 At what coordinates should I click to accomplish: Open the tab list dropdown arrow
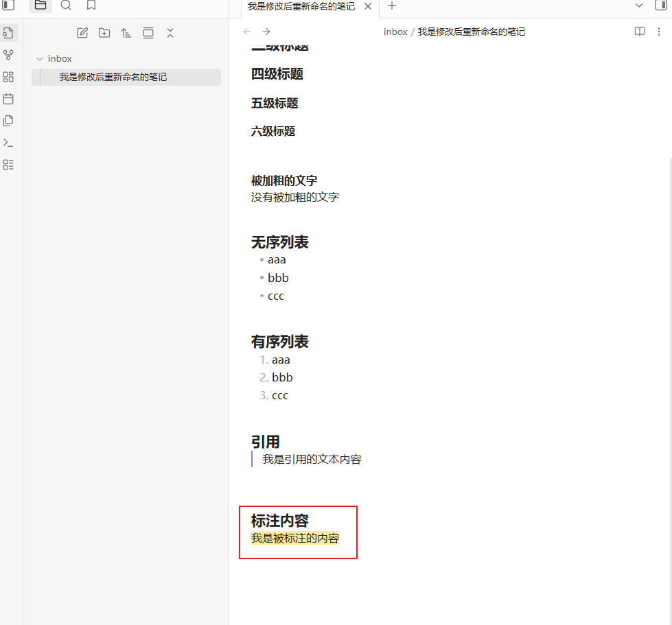click(639, 5)
